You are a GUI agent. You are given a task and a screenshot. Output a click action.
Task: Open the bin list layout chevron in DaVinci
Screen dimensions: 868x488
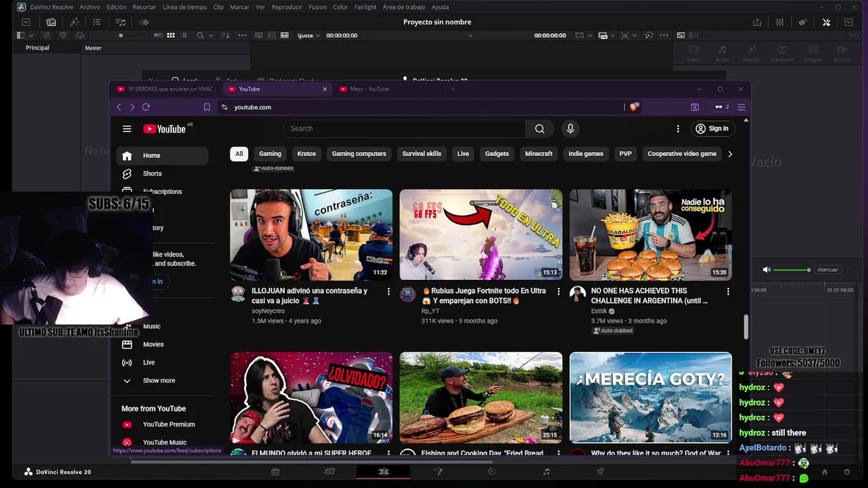[31, 35]
